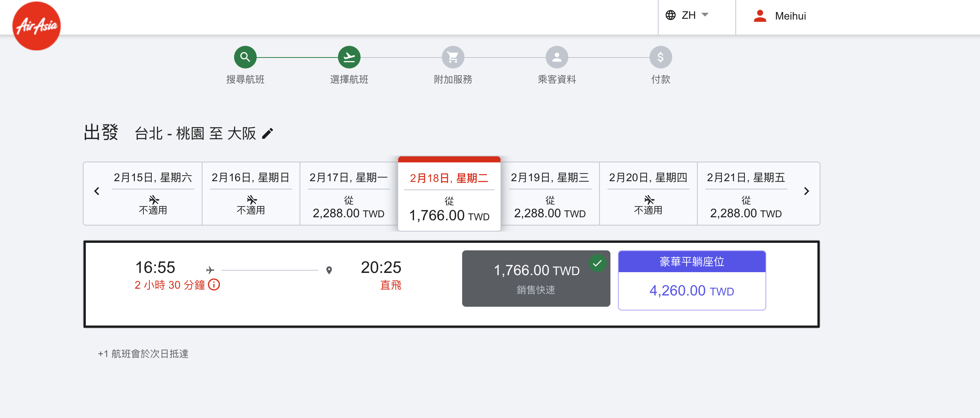Open the Meihui user account menu
Image resolution: width=980 pixels, height=418 pixels.
(x=779, y=16)
